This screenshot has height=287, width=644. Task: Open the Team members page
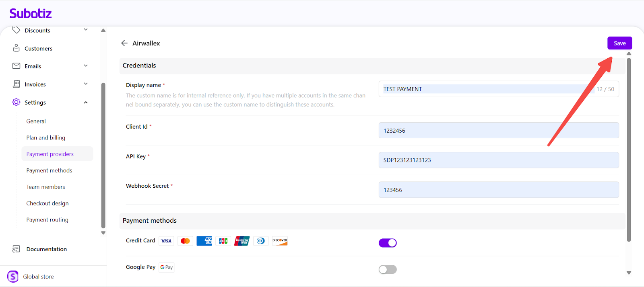pyautogui.click(x=45, y=187)
